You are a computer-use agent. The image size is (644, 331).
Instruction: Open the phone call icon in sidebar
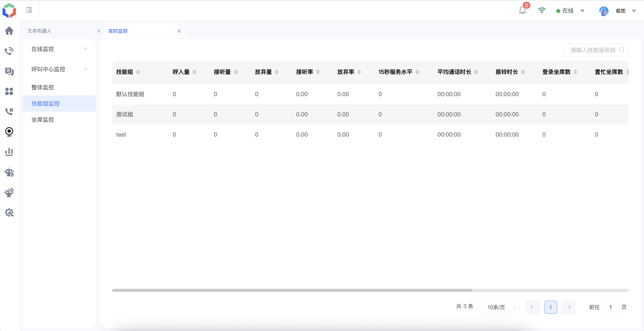pos(9,51)
